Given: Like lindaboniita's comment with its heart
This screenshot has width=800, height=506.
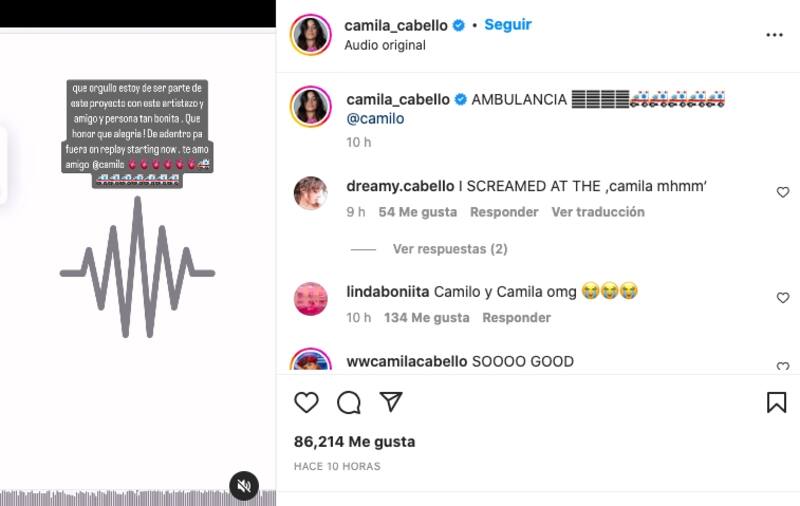Looking at the screenshot, I should (x=783, y=298).
